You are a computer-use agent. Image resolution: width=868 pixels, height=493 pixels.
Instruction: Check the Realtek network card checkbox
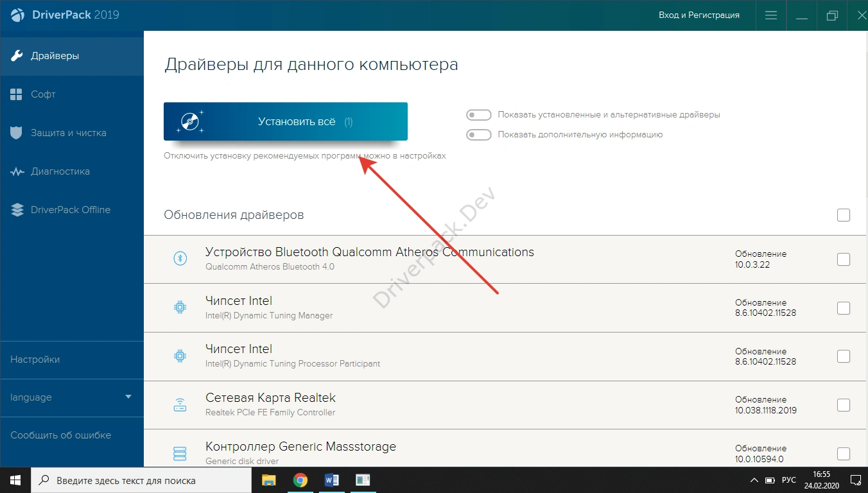pos(844,405)
